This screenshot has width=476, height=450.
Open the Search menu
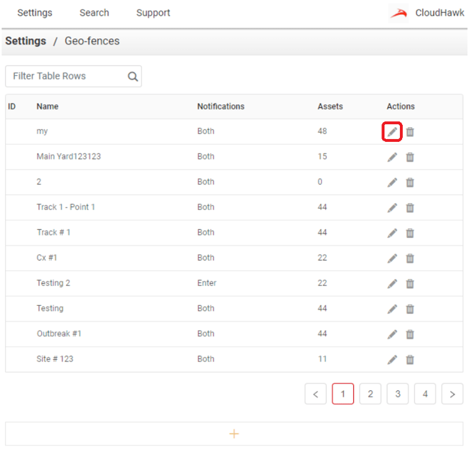[94, 13]
